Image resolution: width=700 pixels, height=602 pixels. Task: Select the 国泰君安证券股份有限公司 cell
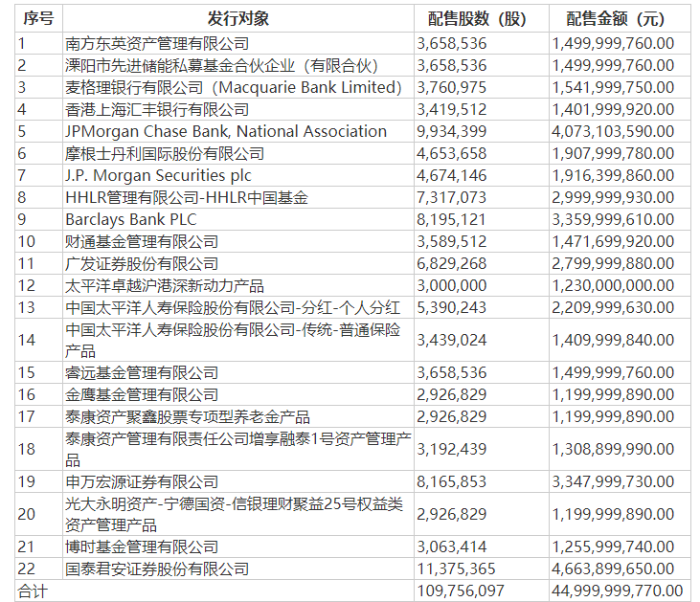157,569
